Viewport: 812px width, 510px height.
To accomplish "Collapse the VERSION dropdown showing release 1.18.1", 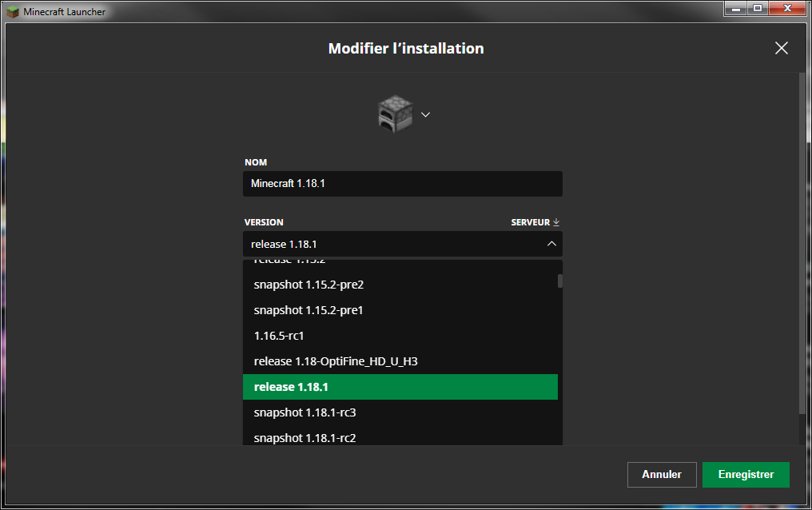I will click(x=402, y=244).
